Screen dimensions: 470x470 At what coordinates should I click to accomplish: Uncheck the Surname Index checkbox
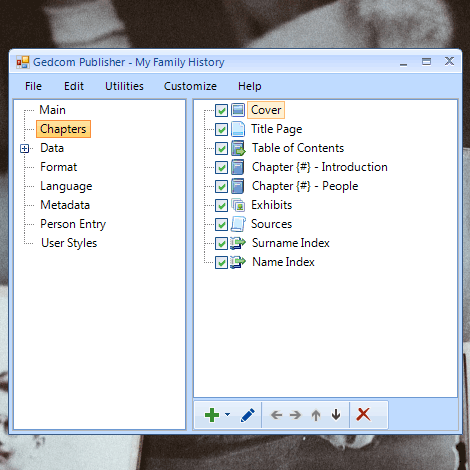[x=221, y=243]
